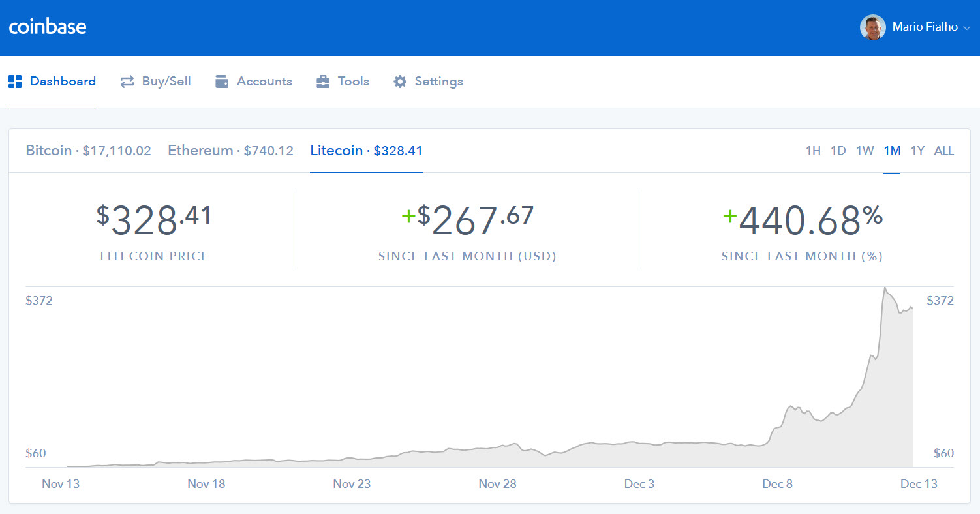This screenshot has height=514, width=980.
Task: Click the right $372 axis label
Action: click(x=940, y=301)
